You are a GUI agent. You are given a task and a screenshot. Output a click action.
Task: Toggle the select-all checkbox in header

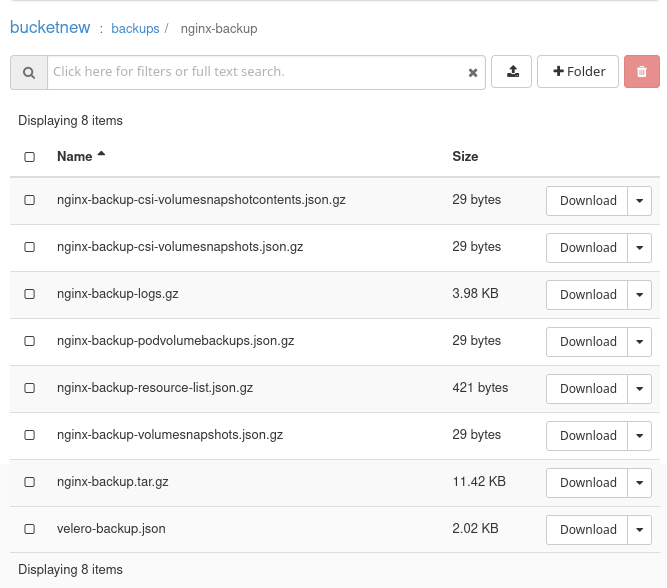[x=30, y=157]
